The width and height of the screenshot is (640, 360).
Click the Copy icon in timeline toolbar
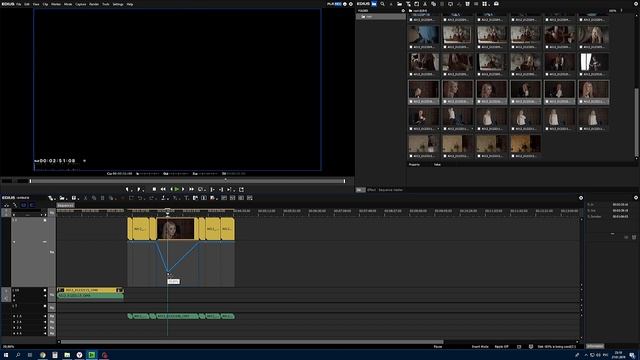coord(94,198)
